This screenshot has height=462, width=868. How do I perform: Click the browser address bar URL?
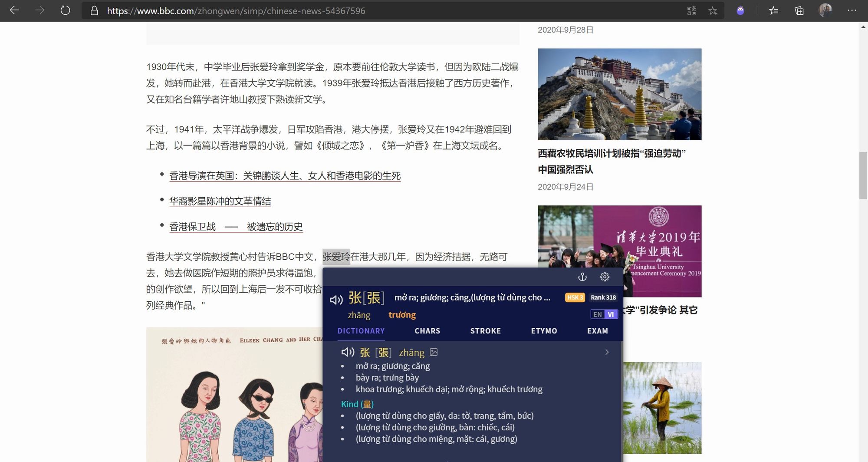236,11
